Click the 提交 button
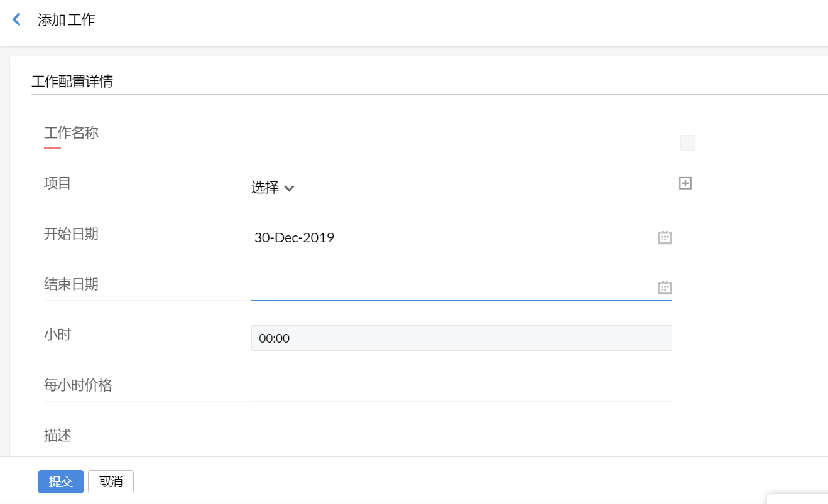 pyautogui.click(x=61, y=482)
